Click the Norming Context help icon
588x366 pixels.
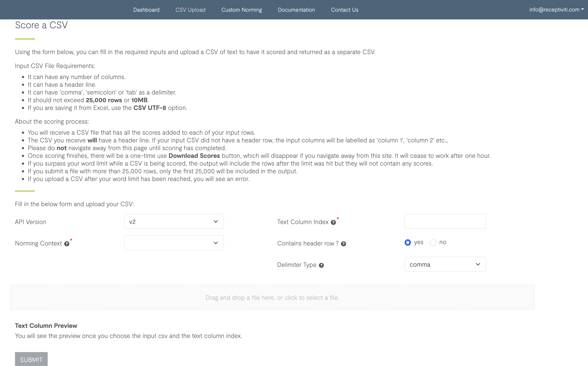click(67, 244)
